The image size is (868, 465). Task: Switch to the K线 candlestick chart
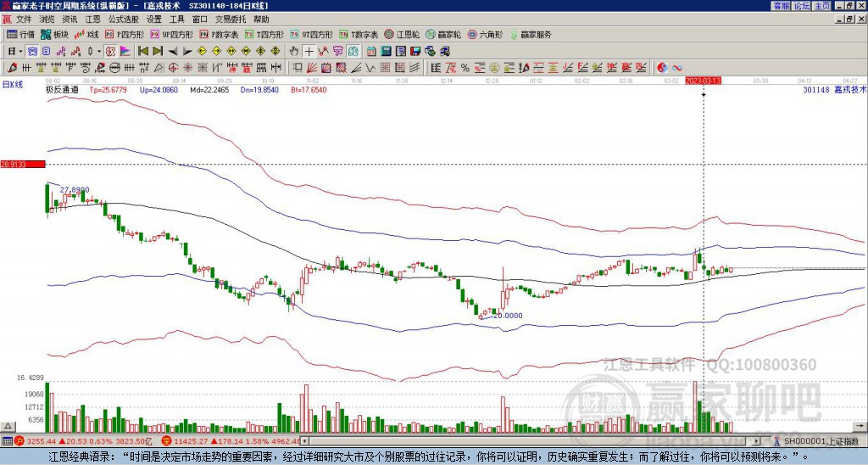[x=86, y=34]
